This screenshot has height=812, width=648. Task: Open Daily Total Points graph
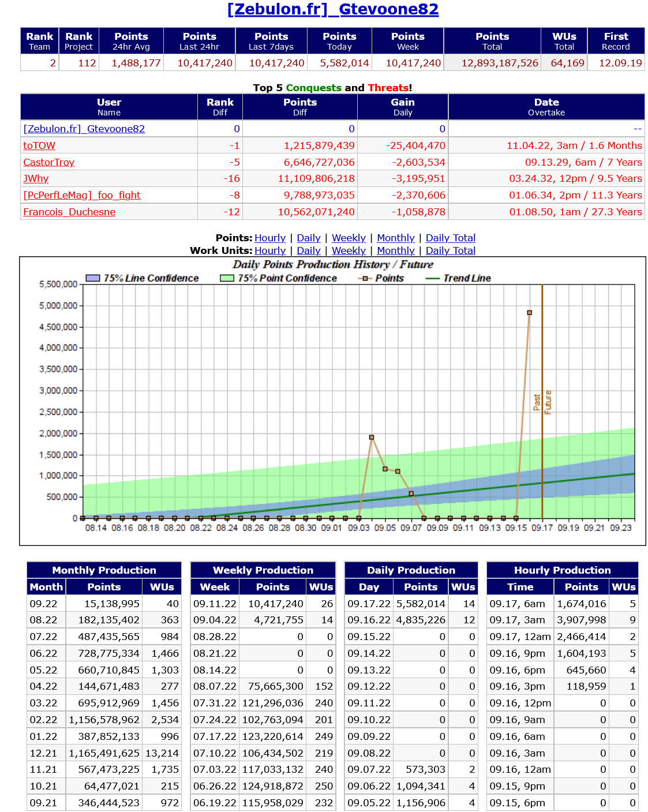[x=450, y=238]
